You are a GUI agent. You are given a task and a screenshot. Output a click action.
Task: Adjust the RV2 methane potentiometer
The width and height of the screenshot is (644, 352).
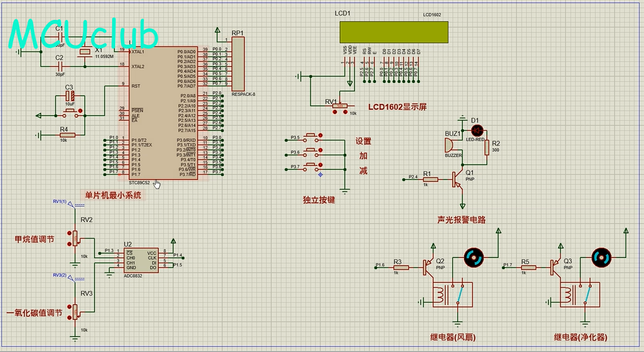(75, 238)
